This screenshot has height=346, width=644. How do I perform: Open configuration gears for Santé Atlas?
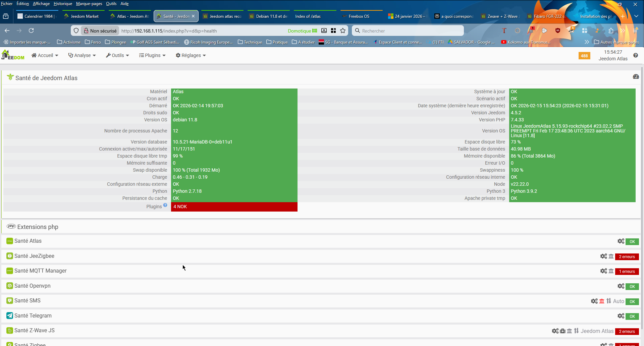tap(621, 241)
